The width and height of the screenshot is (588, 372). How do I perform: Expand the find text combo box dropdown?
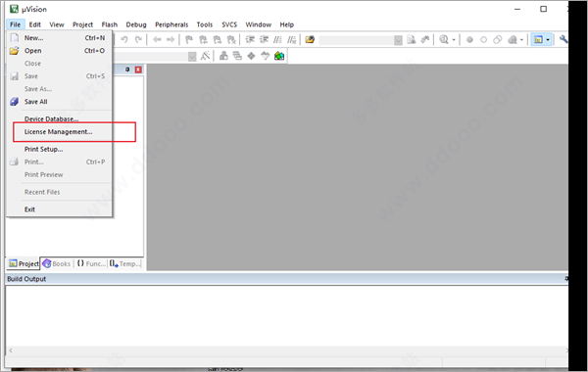(x=398, y=40)
